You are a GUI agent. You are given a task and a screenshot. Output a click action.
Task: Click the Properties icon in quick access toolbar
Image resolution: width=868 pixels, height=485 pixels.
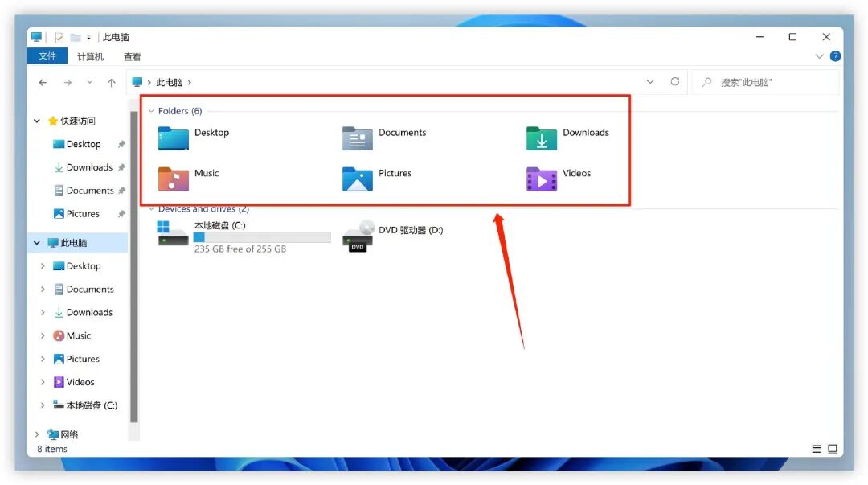pyautogui.click(x=60, y=36)
